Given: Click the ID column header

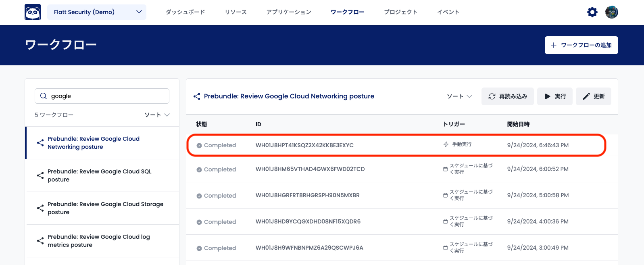Looking at the screenshot, I should click(258, 124).
